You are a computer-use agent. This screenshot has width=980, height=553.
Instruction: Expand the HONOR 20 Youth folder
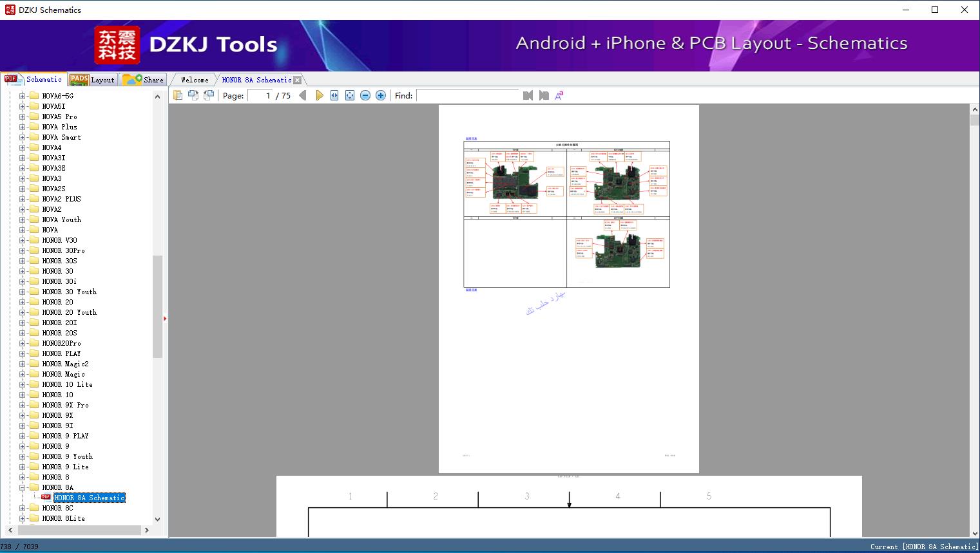(x=22, y=312)
